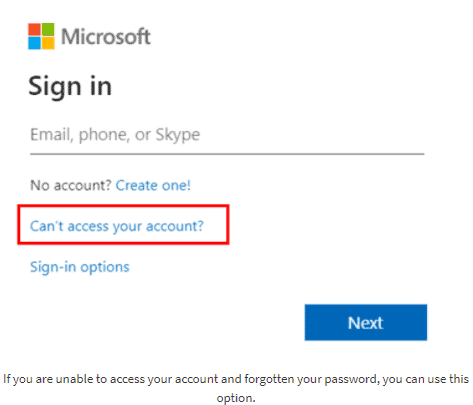The width and height of the screenshot is (473, 405).
Task: Focus the Email, phone, or Skype field
Action: [227, 135]
